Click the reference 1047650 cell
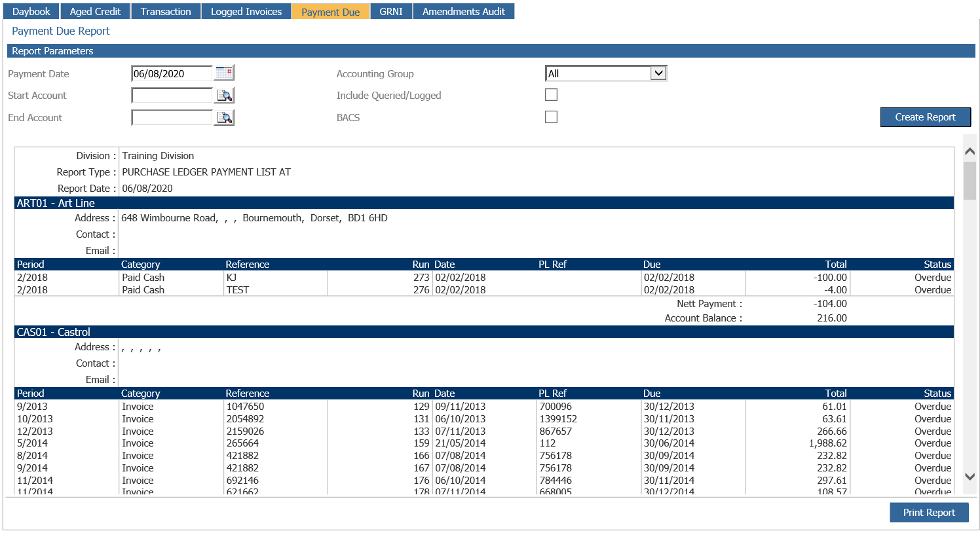Image resolution: width=980 pixels, height=533 pixels. point(245,407)
